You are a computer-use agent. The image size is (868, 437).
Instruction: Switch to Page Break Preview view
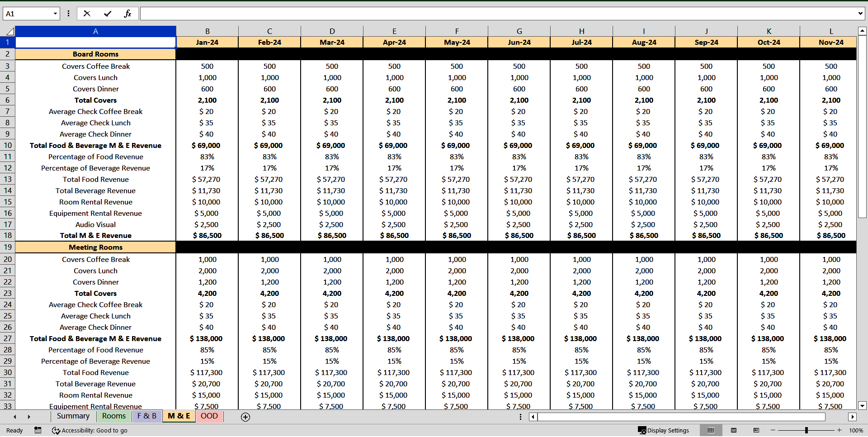tap(756, 430)
